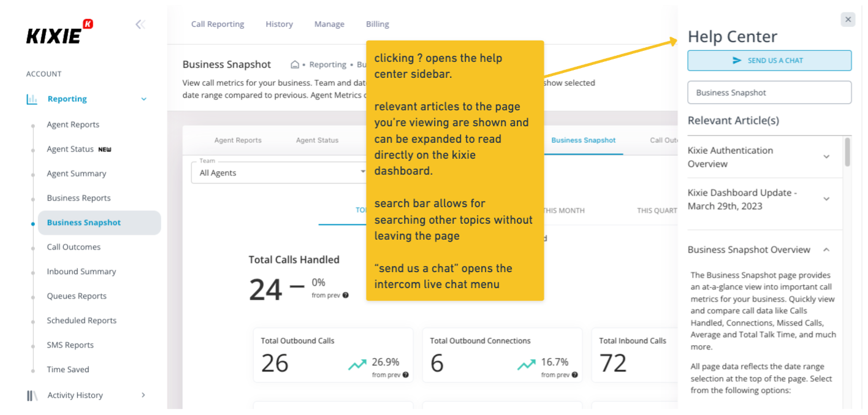Switch to the Agent Status tab

point(317,140)
